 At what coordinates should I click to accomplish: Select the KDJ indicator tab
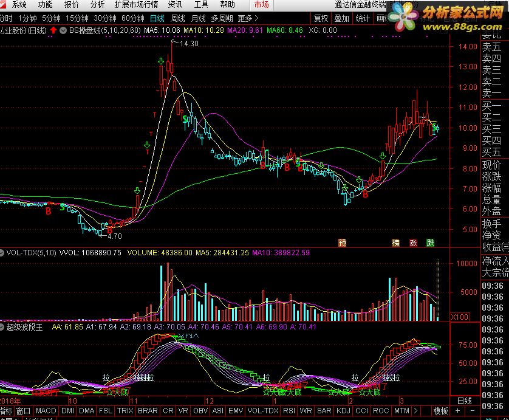point(343,411)
